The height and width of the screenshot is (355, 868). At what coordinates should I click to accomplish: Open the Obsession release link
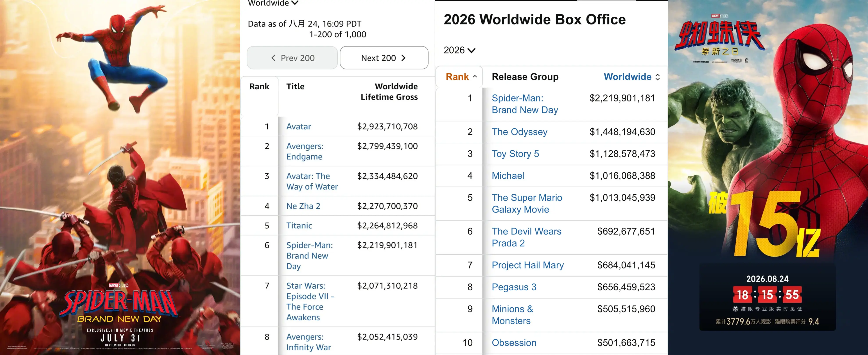point(514,343)
